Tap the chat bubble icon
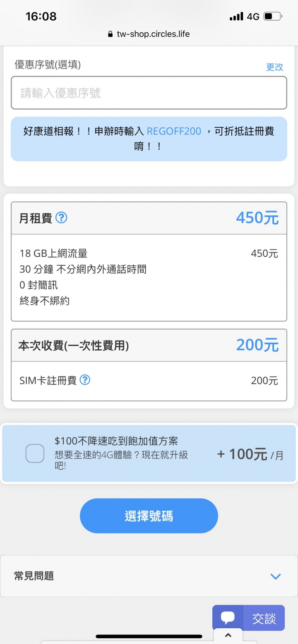Image resolution: width=298 pixels, height=644 pixels. pyautogui.click(x=228, y=618)
